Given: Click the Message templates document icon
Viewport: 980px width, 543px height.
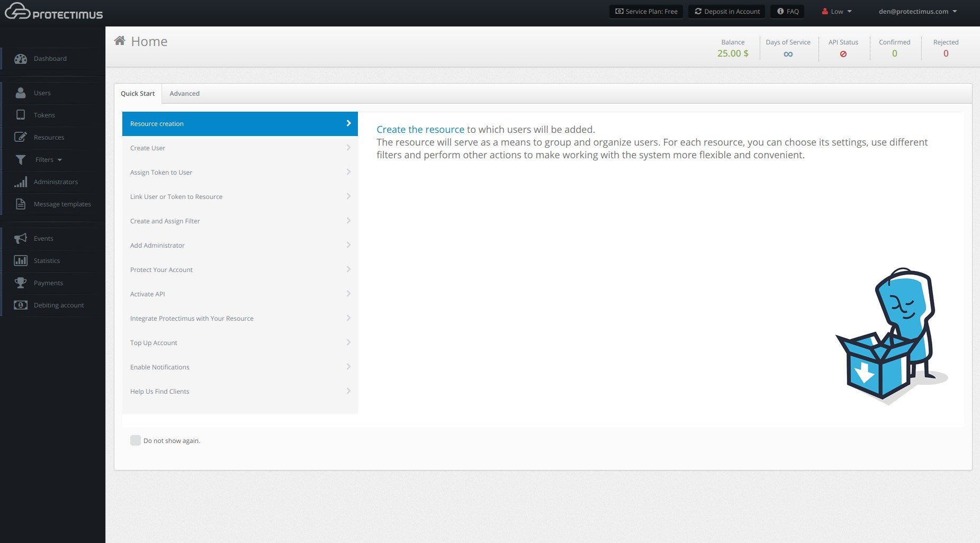Looking at the screenshot, I should pos(21,204).
